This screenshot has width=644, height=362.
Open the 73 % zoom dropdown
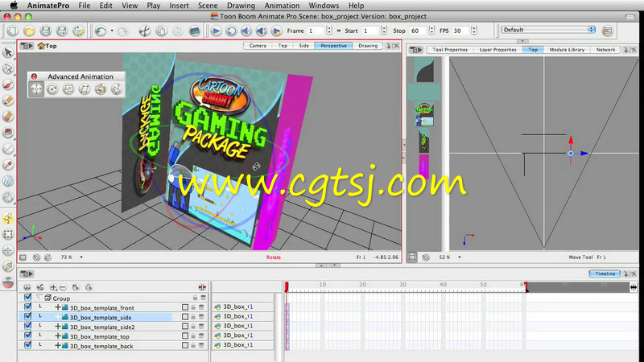[81, 257]
